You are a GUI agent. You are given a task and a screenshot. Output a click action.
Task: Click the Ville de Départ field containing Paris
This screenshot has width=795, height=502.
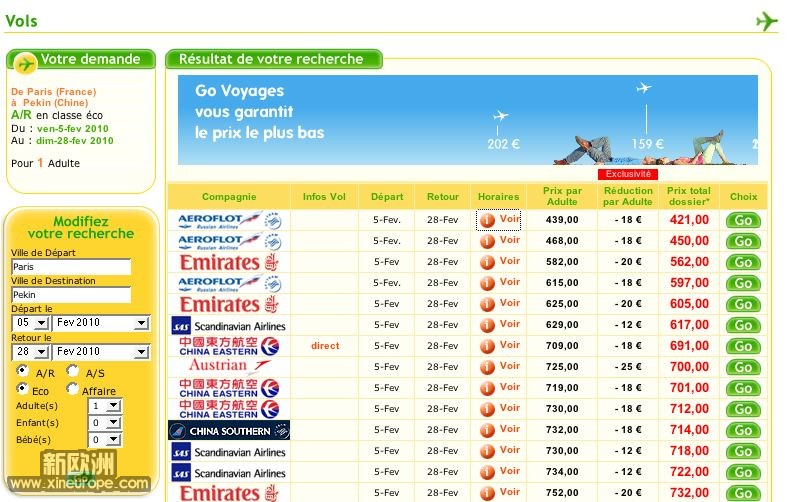[x=71, y=267]
